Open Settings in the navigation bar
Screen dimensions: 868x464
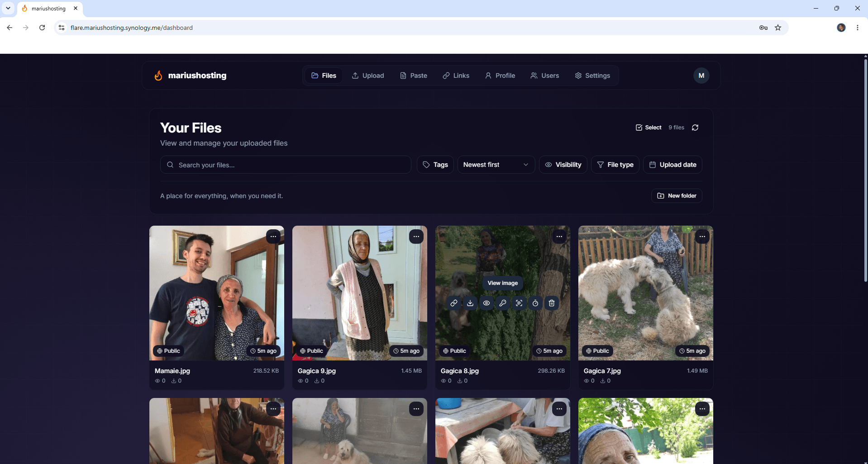click(x=592, y=76)
